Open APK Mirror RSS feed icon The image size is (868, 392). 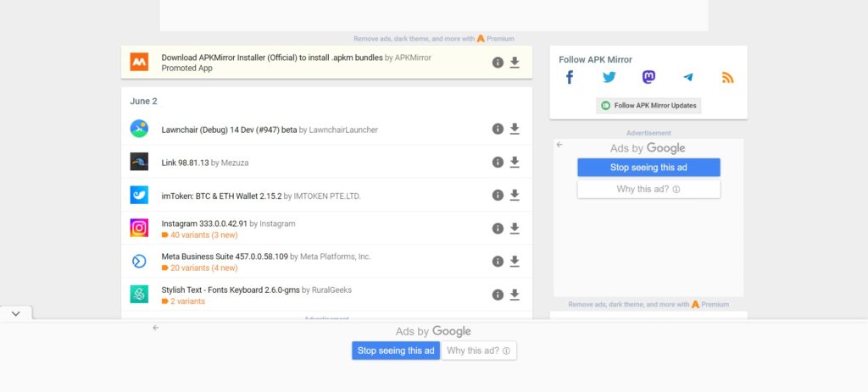(x=727, y=77)
